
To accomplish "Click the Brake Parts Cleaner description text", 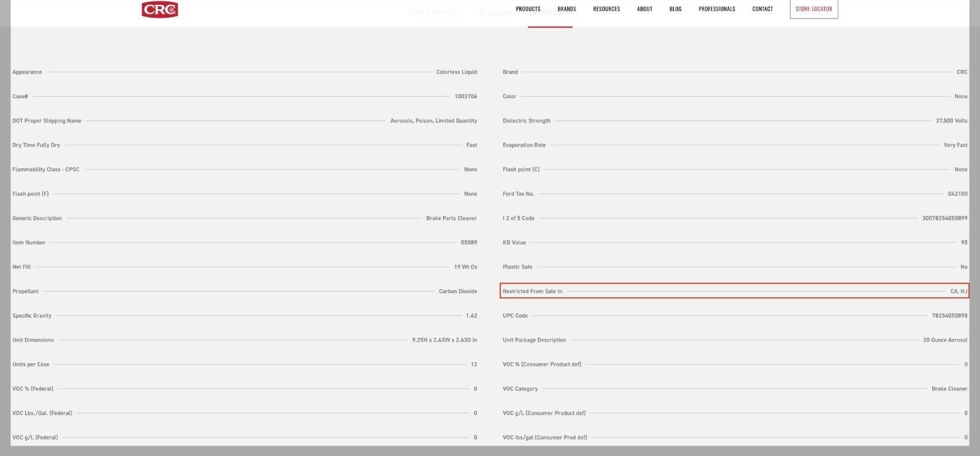I will pyautogui.click(x=451, y=218).
